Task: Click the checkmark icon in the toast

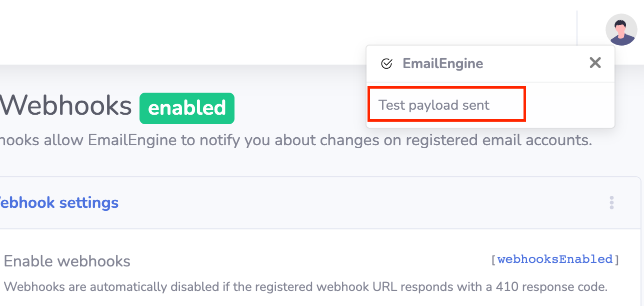Action: (386, 64)
